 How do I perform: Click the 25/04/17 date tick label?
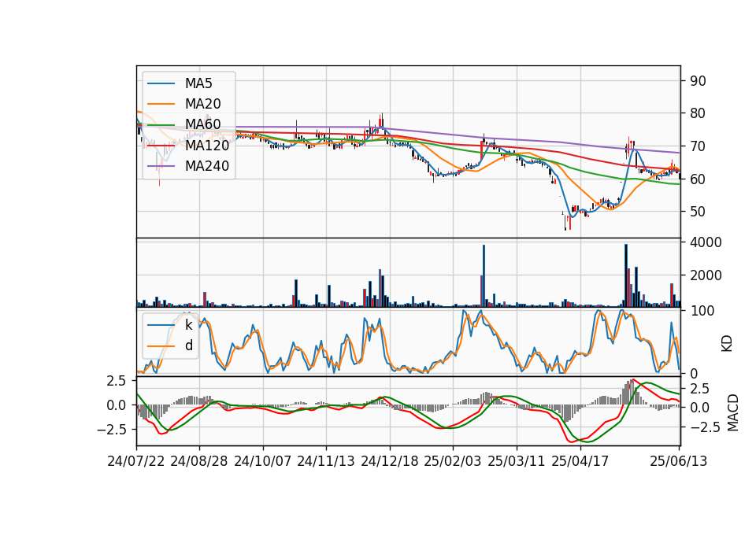580,461
